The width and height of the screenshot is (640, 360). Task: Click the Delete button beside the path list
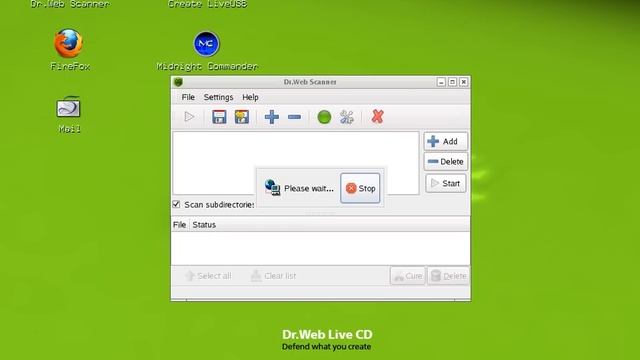[445, 162]
